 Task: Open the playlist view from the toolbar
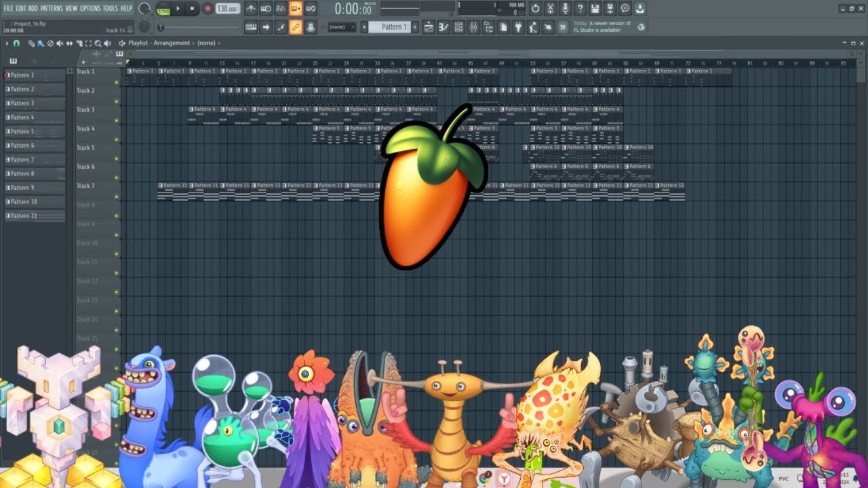point(429,27)
